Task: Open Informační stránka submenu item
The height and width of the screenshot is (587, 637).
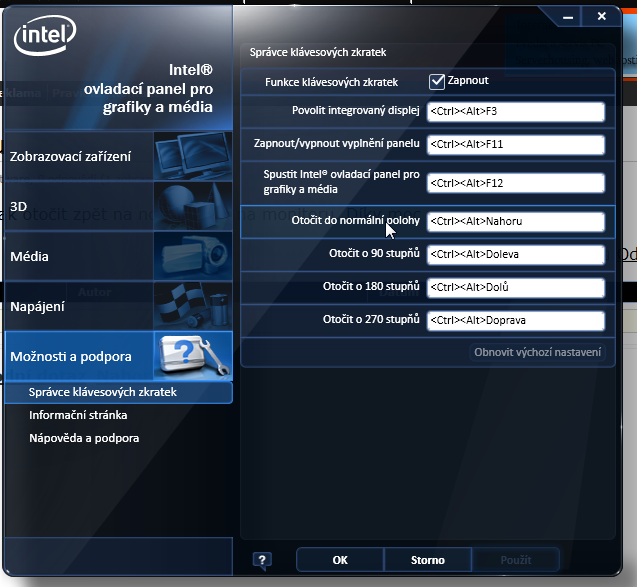Action: (x=78, y=415)
